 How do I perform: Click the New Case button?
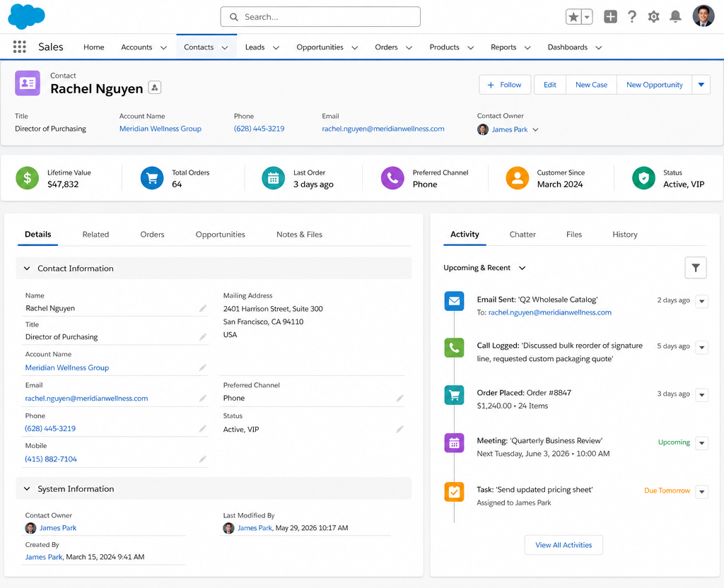click(x=592, y=85)
